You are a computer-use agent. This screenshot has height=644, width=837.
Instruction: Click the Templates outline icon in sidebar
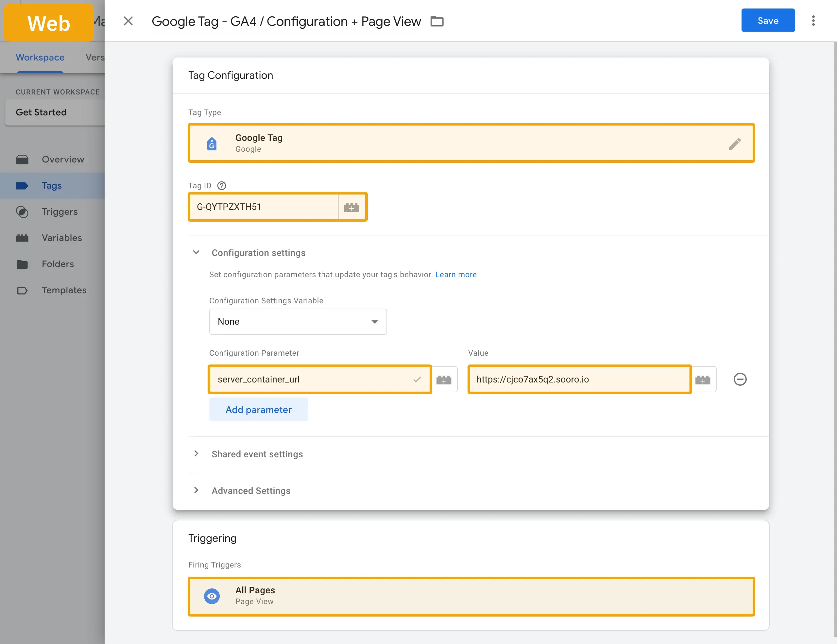coord(22,290)
